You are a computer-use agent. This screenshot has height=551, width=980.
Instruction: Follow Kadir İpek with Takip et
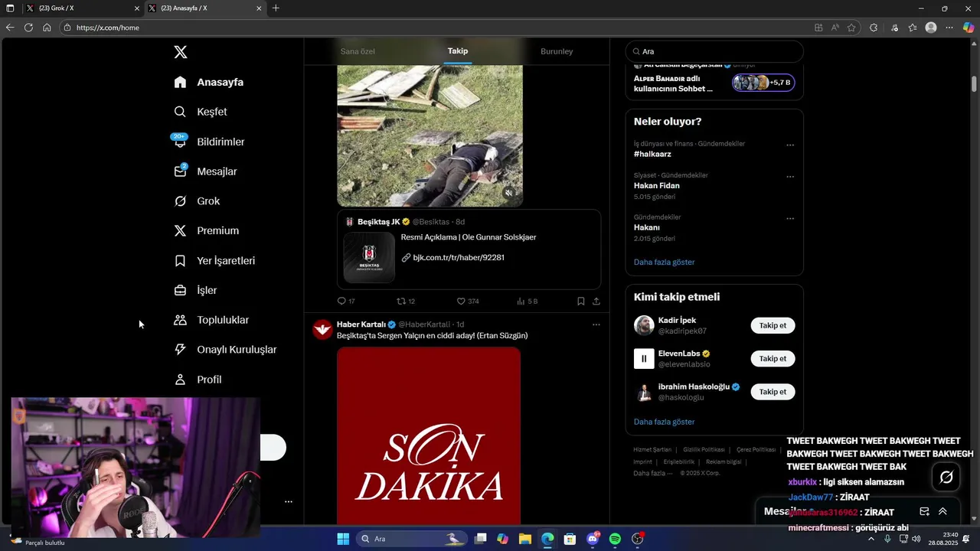773,325
